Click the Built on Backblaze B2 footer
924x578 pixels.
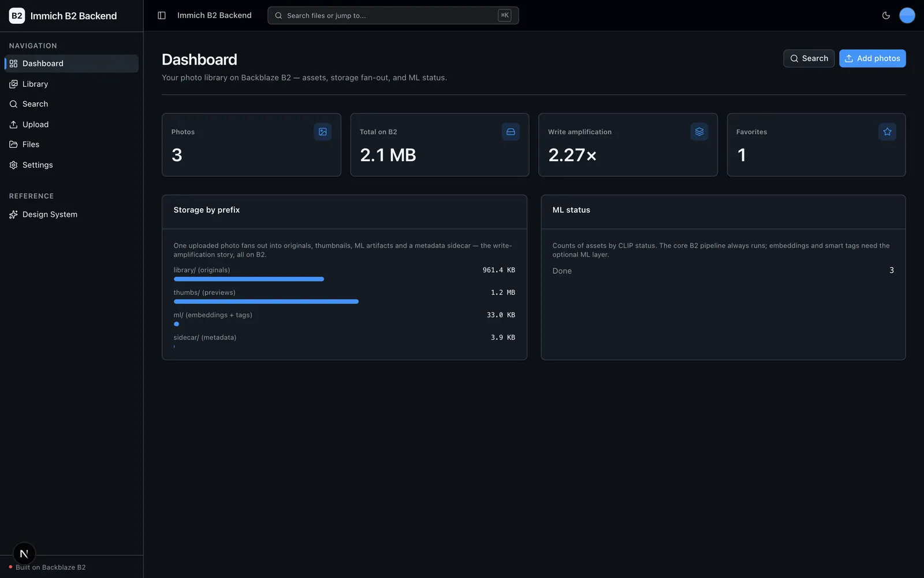[x=50, y=568]
